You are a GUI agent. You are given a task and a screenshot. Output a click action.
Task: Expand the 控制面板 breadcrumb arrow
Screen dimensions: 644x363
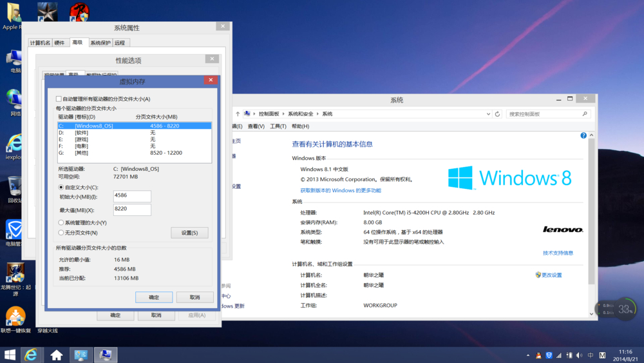283,114
